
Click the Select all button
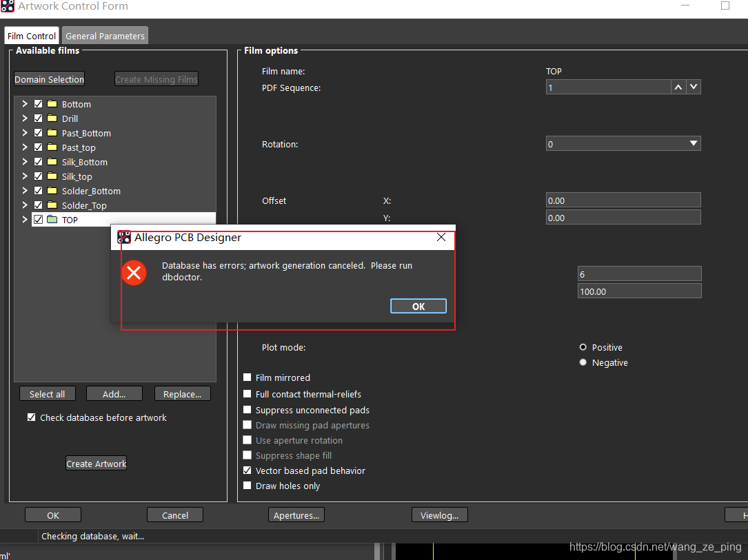(48, 394)
